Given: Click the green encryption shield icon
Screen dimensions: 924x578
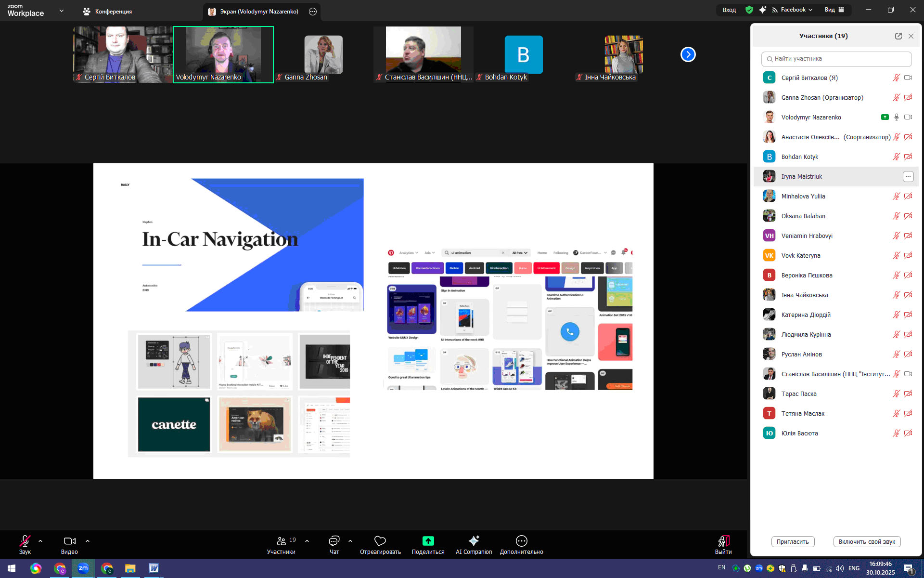Looking at the screenshot, I should [749, 10].
